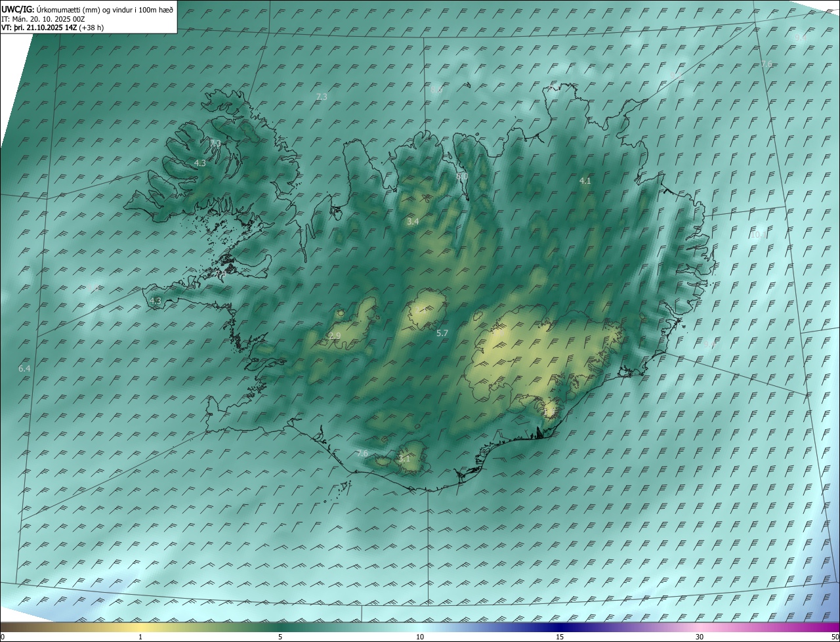Image resolution: width=840 pixels, height=642 pixels.
Task: Click the 3.4 value label
Action: (x=412, y=222)
